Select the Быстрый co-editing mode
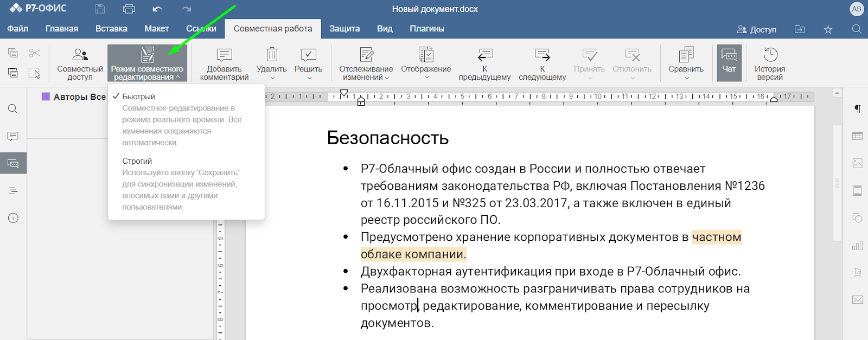This screenshot has height=340, width=868. tap(186, 119)
